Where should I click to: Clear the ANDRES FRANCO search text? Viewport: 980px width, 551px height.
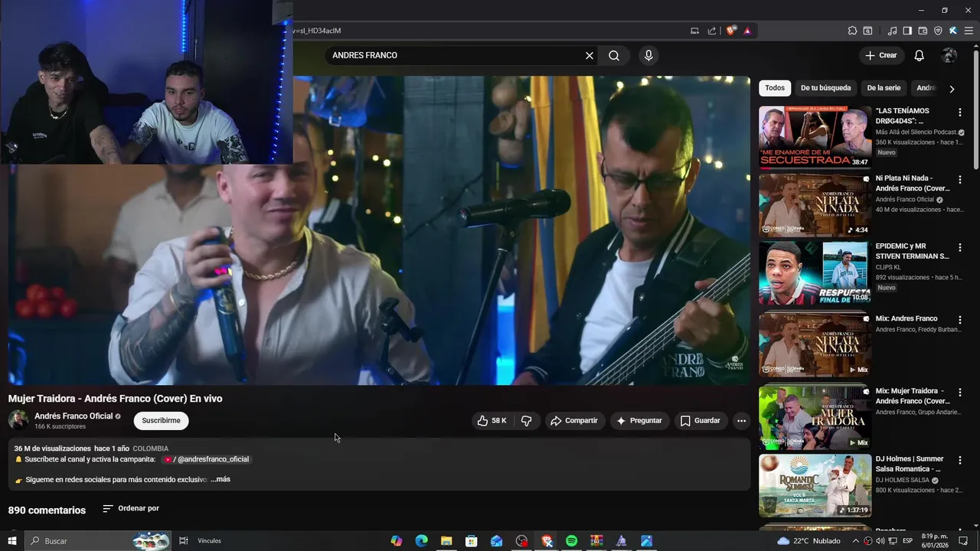point(590,55)
